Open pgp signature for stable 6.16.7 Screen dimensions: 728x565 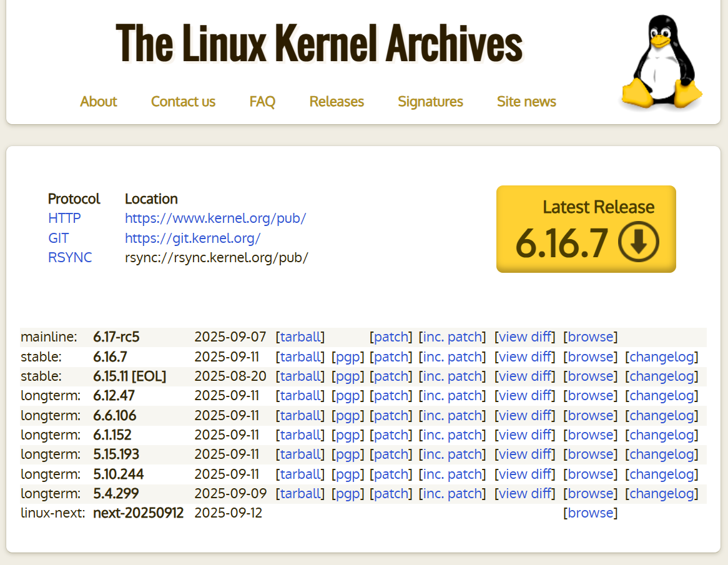(348, 357)
